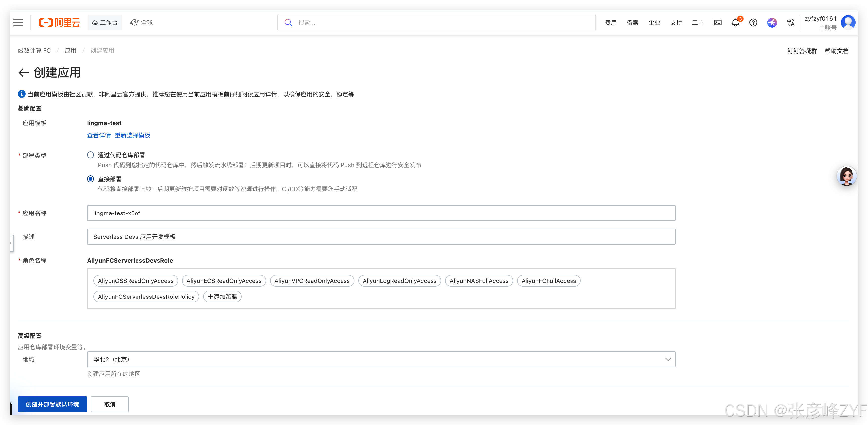Click the lingma-test template name

tap(104, 123)
